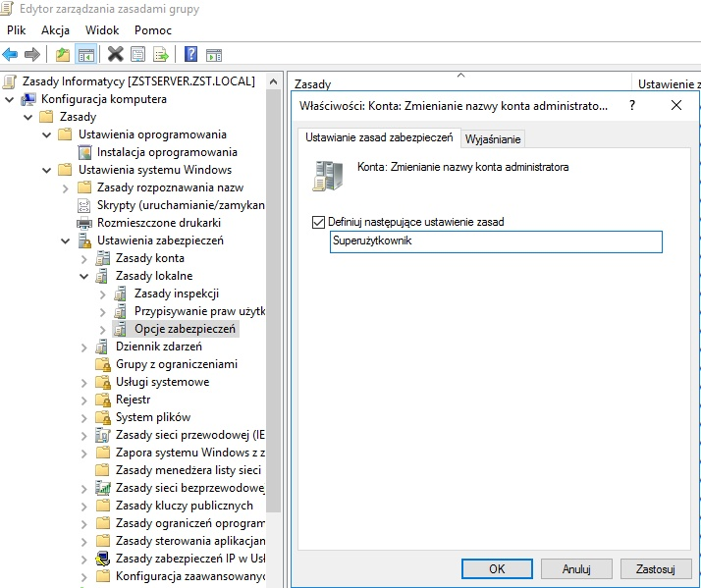The image size is (701, 588).
Task: Click the blue Help question mark icon
Action: click(190, 54)
